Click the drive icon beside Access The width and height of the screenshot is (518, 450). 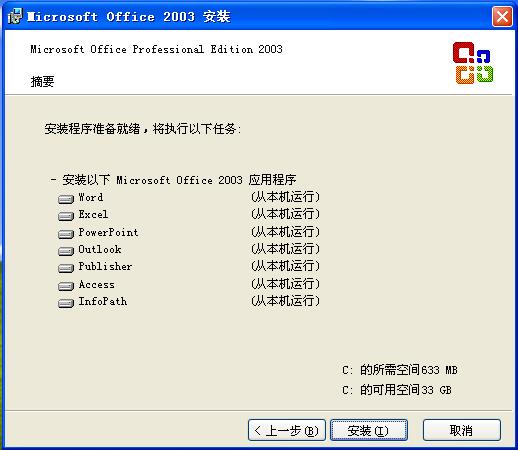(66, 286)
